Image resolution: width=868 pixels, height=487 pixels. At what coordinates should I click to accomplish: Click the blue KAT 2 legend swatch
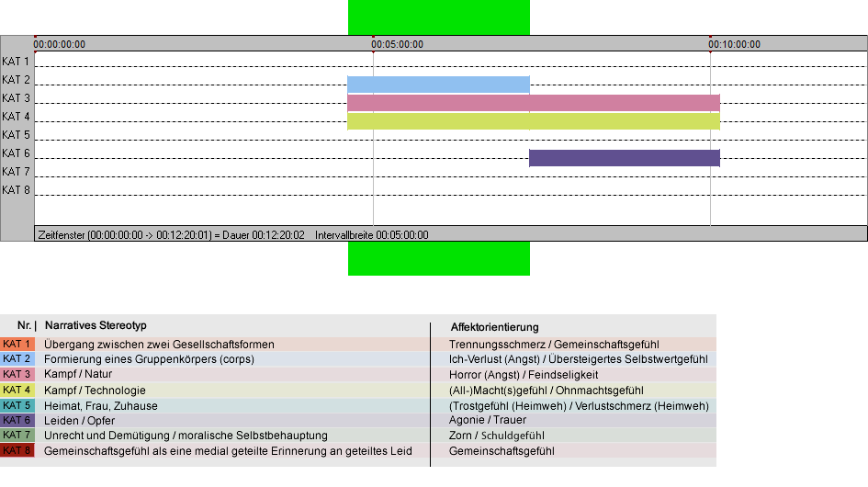[17, 359]
